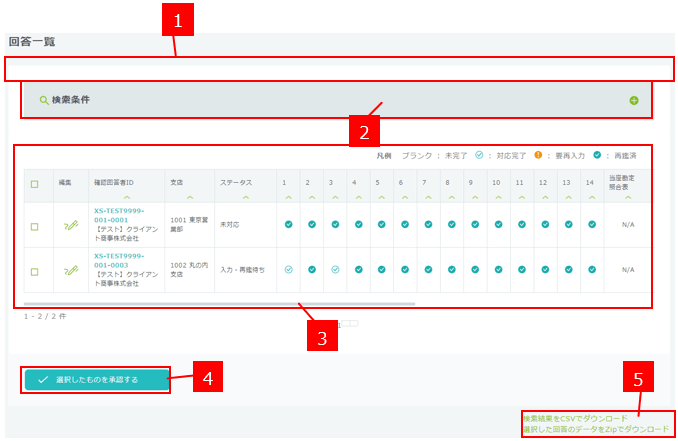
Task: Toggle the select-all checkbox in table header
Action: [34, 184]
